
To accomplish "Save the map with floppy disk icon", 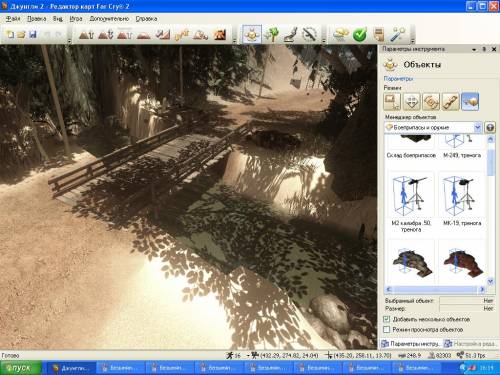I will (33, 34).
